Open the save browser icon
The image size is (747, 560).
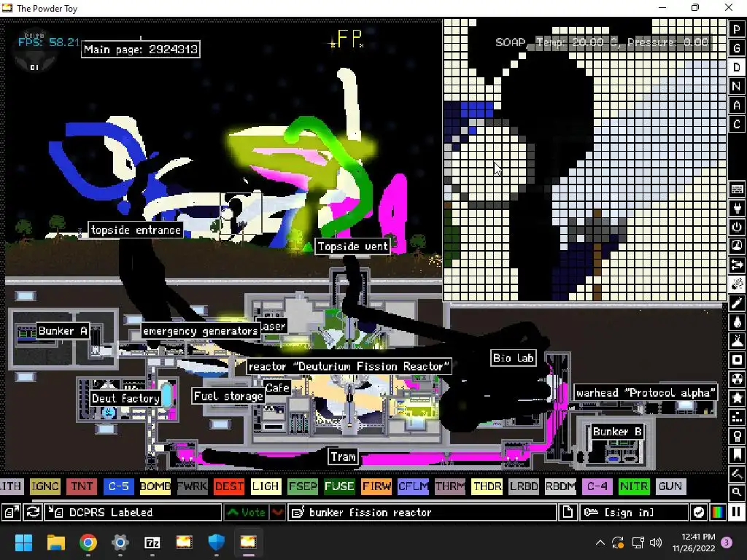(10, 513)
